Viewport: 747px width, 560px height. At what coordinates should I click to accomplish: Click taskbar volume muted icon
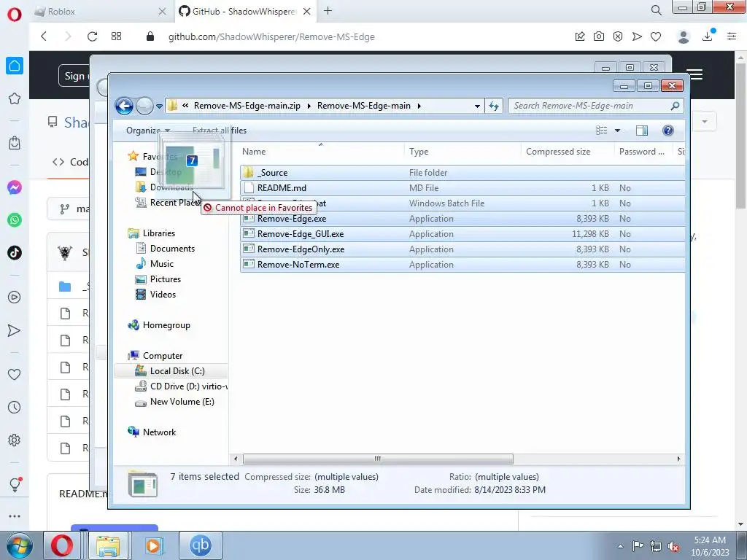coord(673,546)
